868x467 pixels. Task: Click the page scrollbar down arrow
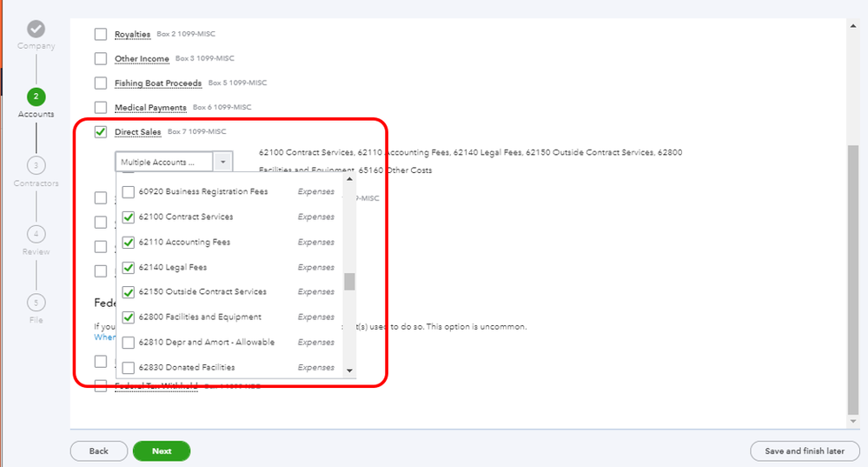(x=853, y=421)
